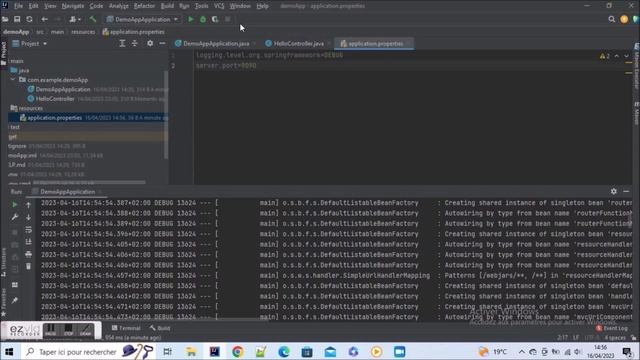Viewport: 640px width, 360px height.
Task: Reload files with the sync icon
Action: [29, 19]
